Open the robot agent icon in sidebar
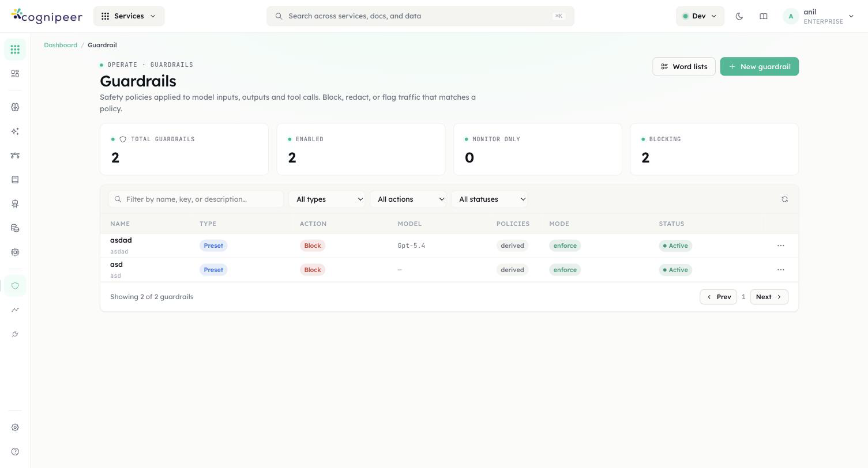 (x=15, y=204)
